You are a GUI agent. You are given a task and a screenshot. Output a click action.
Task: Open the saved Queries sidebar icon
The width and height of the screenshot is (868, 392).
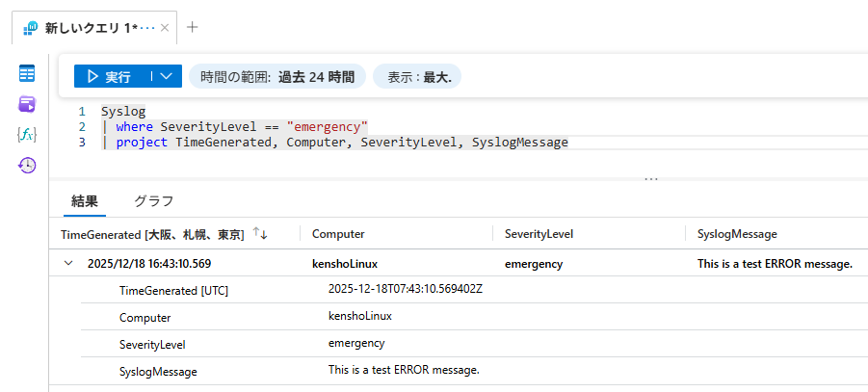click(27, 103)
